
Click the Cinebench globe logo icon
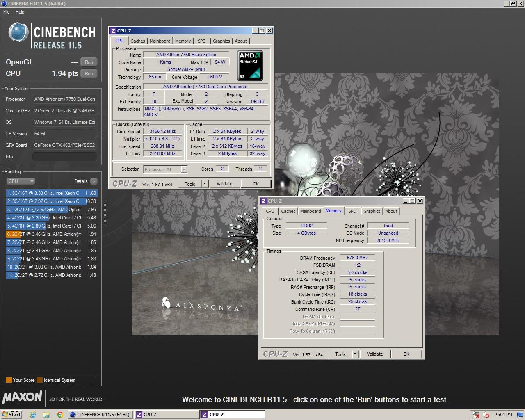[18, 32]
